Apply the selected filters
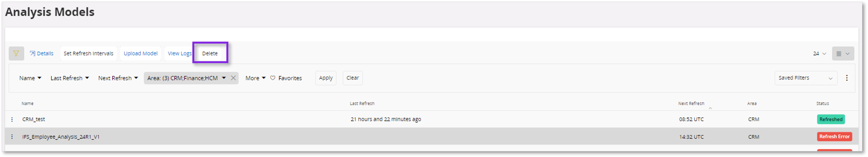Image resolution: width=868 pixels, height=157 pixels. pyautogui.click(x=325, y=78)
